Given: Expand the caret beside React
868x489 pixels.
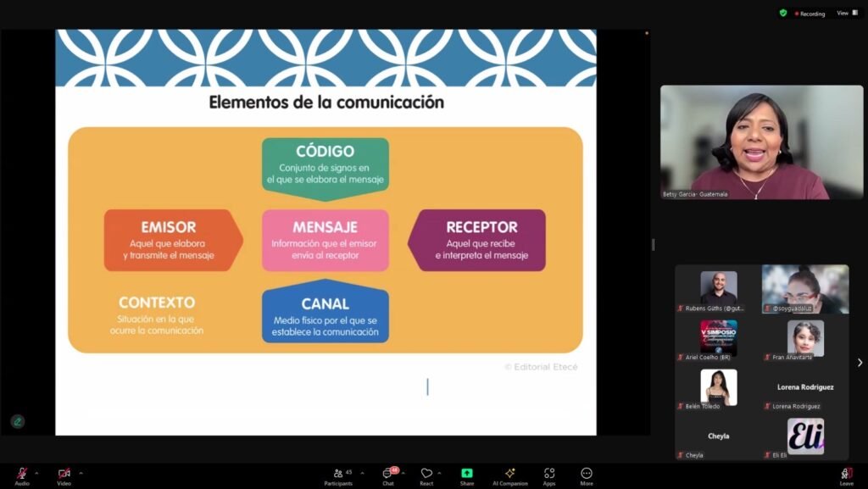Looking at the screenshot, I should (x=440, y=473).
